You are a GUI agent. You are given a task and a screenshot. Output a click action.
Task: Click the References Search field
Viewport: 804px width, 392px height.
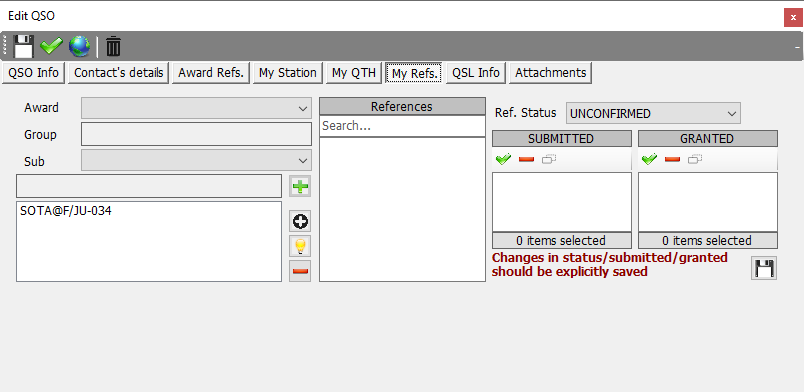click(x=402, y=126)
